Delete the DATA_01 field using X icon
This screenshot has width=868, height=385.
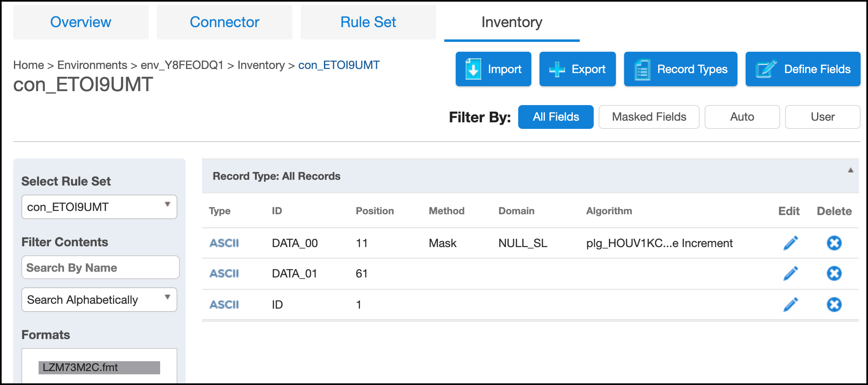pyautogui.click(x=834, y=273)
